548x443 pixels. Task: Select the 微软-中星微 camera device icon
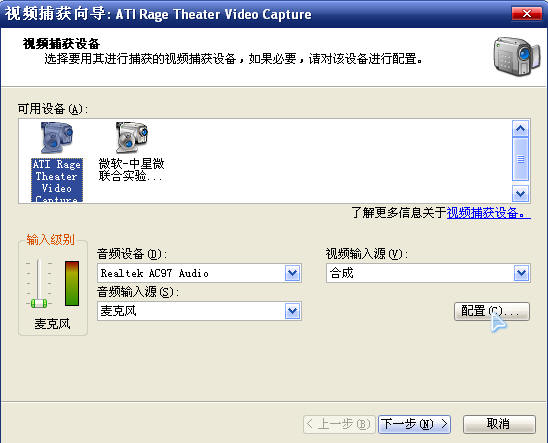pos(132,138)
